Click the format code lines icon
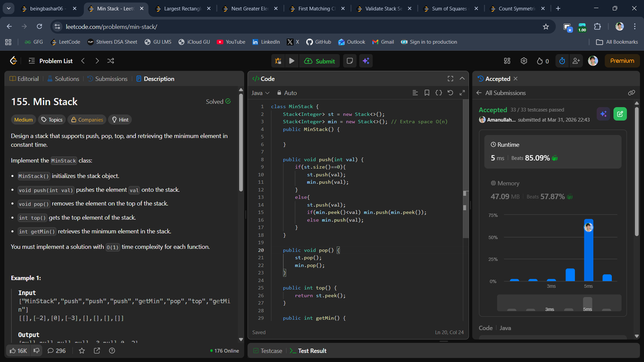The height and width of the screenshot is (362, 644). 415,93
